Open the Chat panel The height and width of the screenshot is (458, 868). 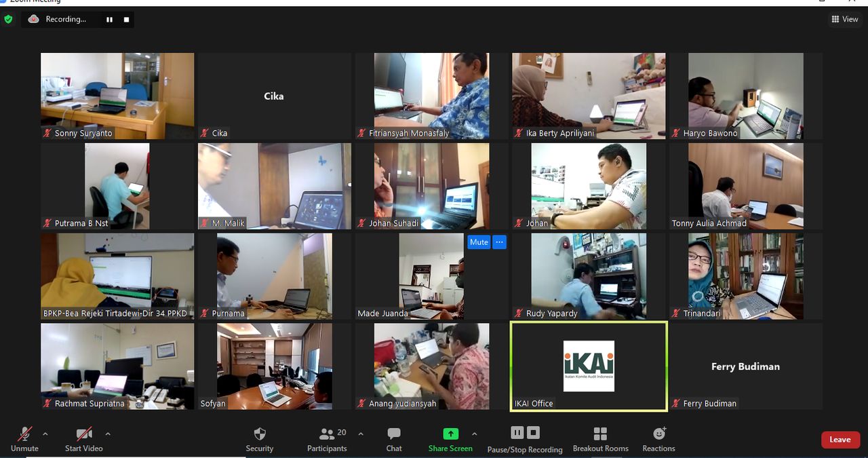point(394,439)
